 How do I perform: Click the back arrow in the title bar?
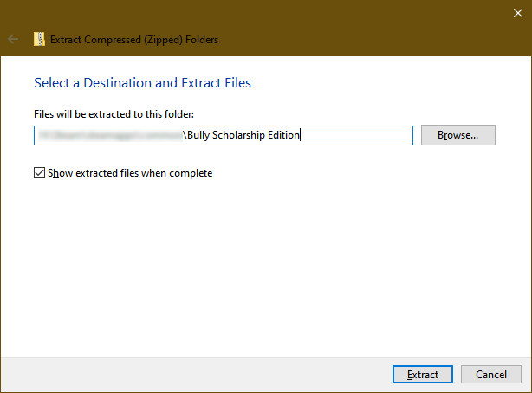pyautogui.click(x=13, y=39)
